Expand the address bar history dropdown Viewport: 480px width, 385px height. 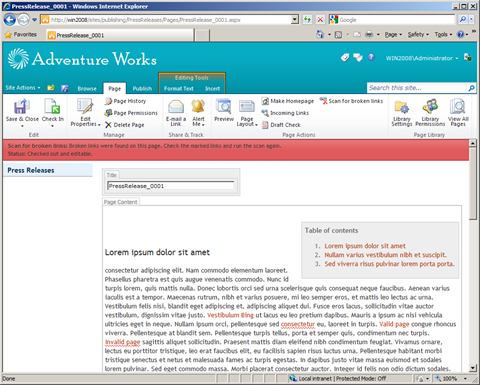[295, 20]
